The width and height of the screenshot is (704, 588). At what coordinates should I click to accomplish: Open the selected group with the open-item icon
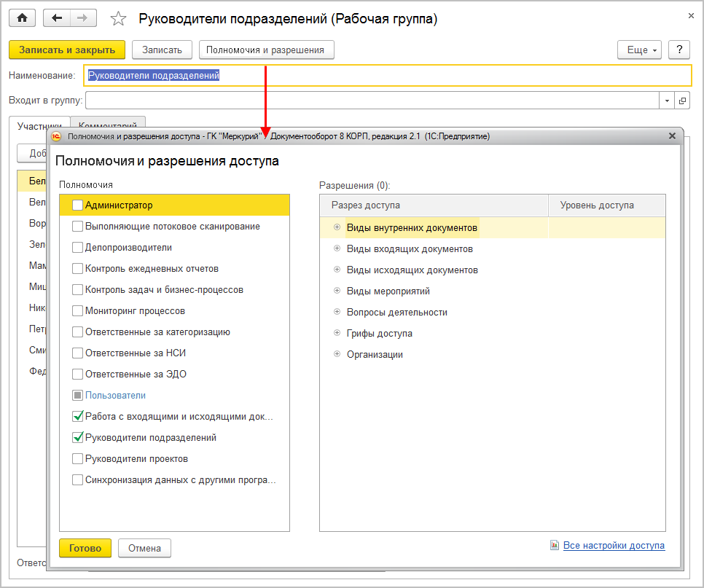click(682, 101)
